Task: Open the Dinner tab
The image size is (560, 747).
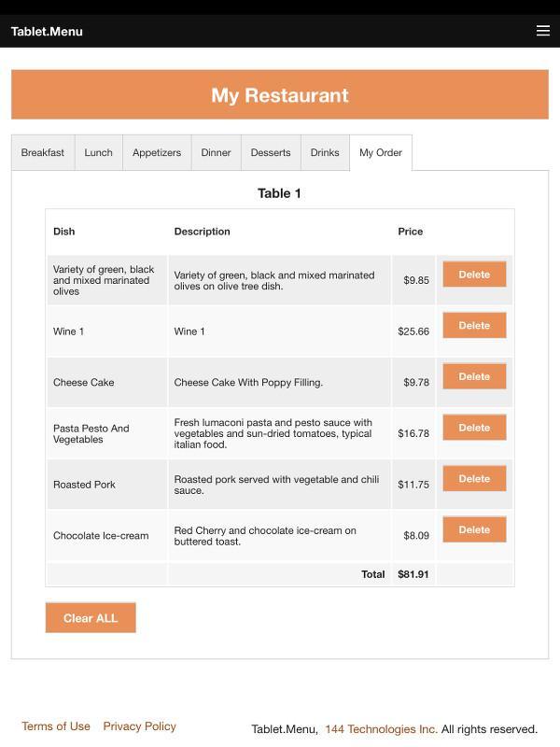Action: point(216,151)
